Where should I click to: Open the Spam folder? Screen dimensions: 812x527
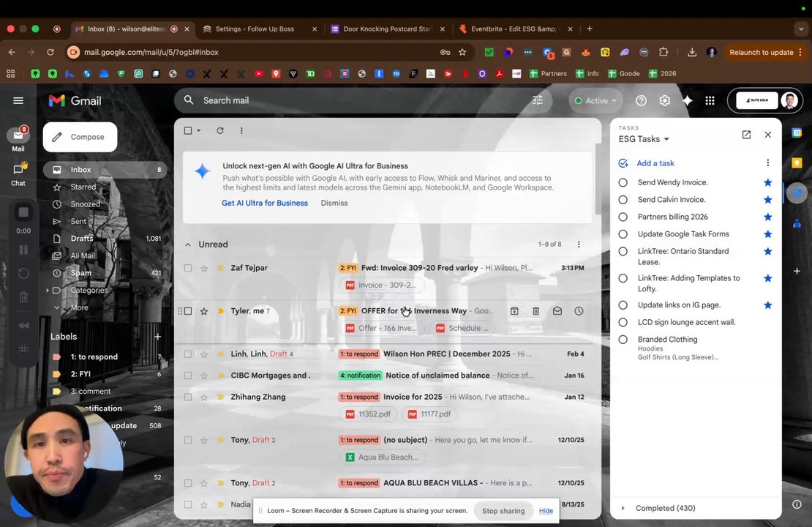tap(80, 272)
